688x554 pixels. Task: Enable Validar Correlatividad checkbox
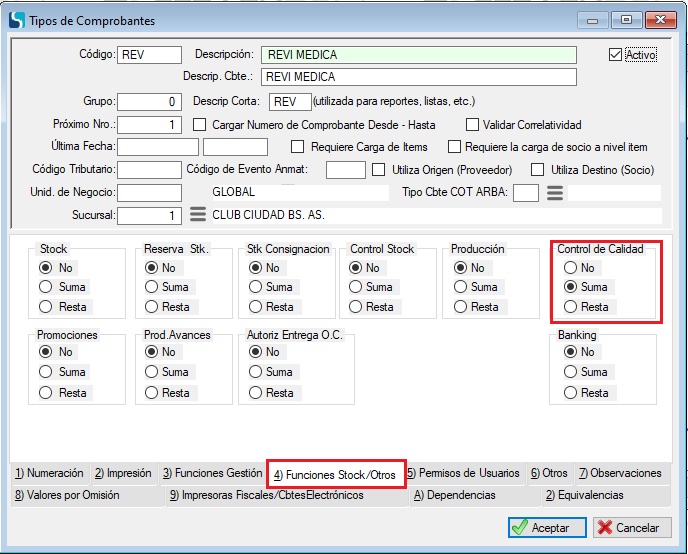coord(474,125)
